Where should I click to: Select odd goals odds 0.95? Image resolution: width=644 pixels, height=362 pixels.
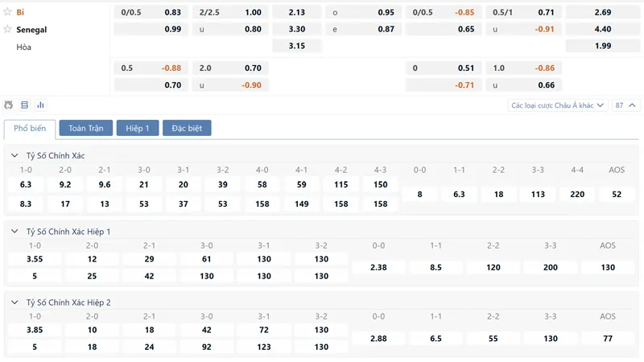[x=363, y=12]
